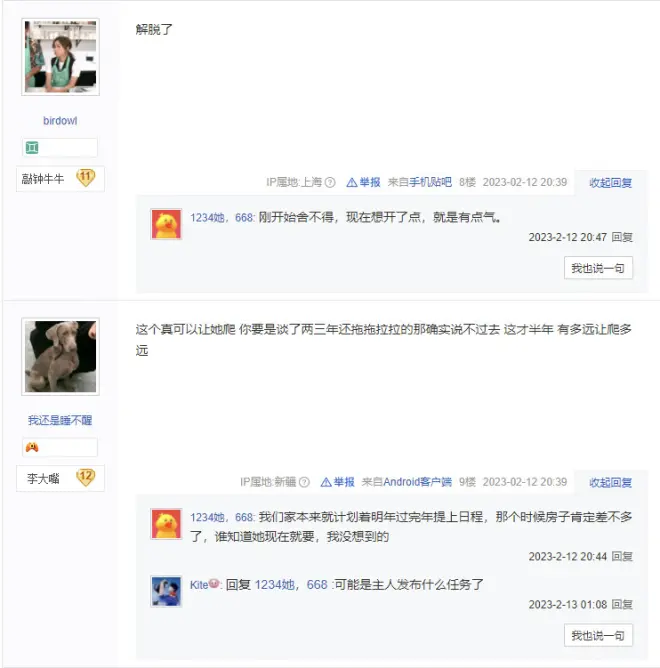Open the Android客户端 source link
The width and height of the screenshot is (660, 668).
coord(418,482)
